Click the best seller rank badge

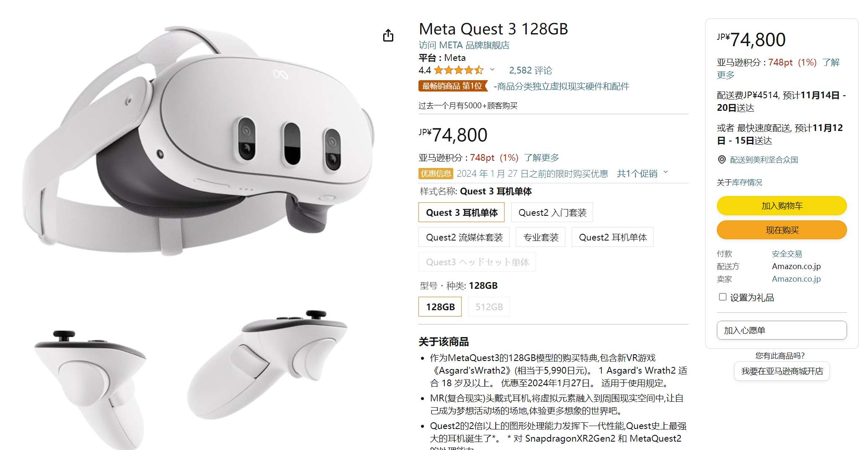pyautogui.click(x=453, y=86)
